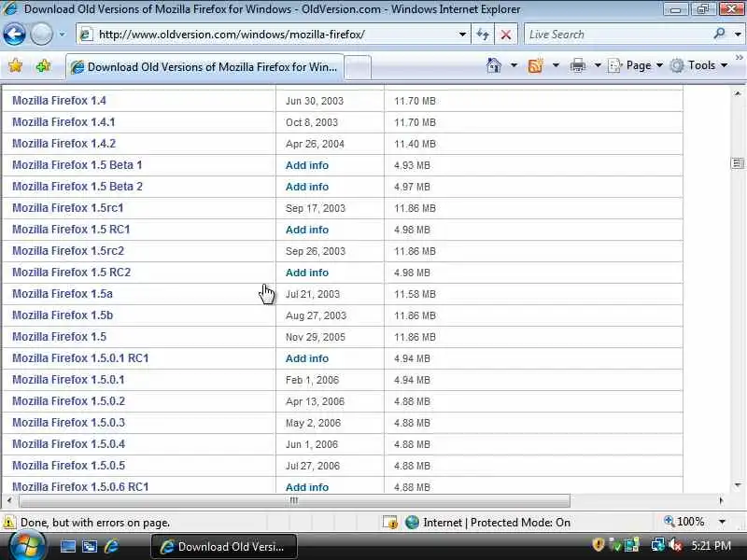747x560 pixels.
Task: Select Download Old Versi... taskbar button
Action: [x=224, y=547]
